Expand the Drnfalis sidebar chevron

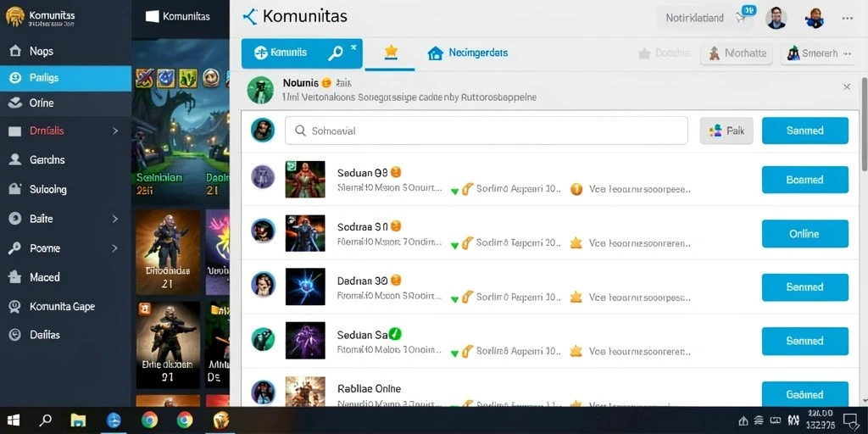[x=115, y=131]
